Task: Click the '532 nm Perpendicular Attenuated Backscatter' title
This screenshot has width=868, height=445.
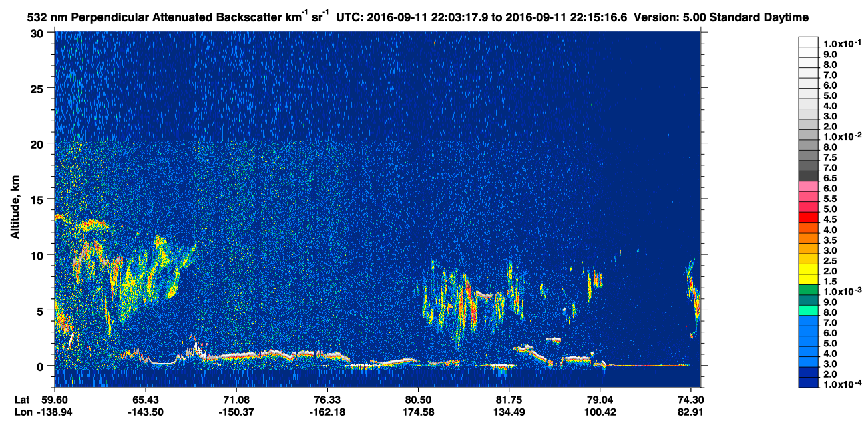Action: click(179, 17)
